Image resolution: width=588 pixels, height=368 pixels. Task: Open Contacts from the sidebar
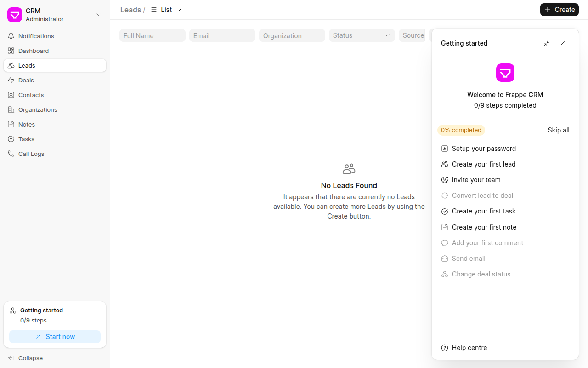pos(55,95)
